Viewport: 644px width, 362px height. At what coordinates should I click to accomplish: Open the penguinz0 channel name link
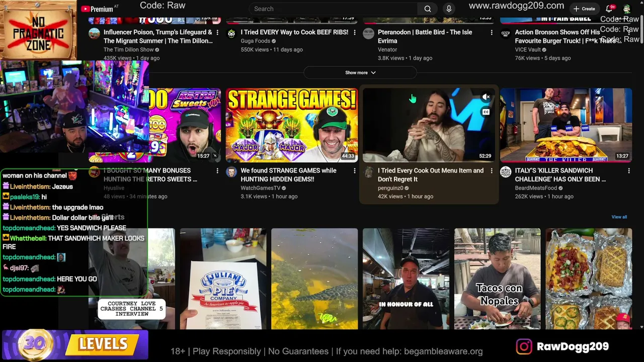coord(390,188)
